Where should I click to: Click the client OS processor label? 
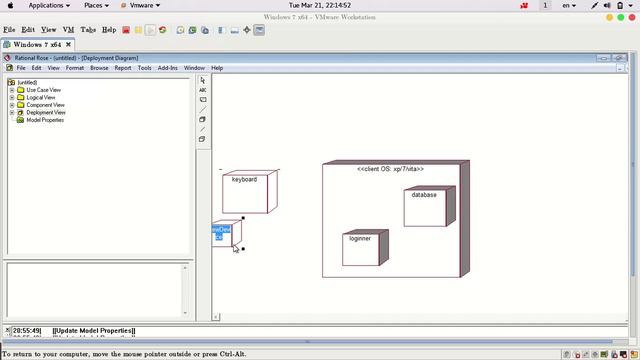click(390, 169)
